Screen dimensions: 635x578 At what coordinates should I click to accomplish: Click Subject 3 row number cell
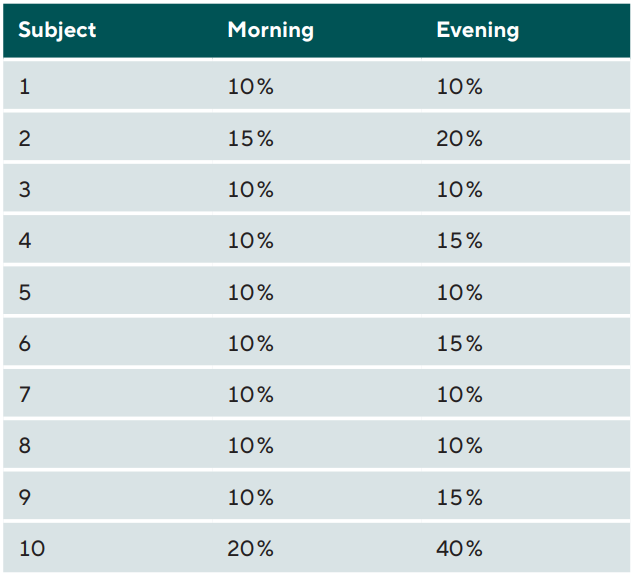tap(108, 188)
